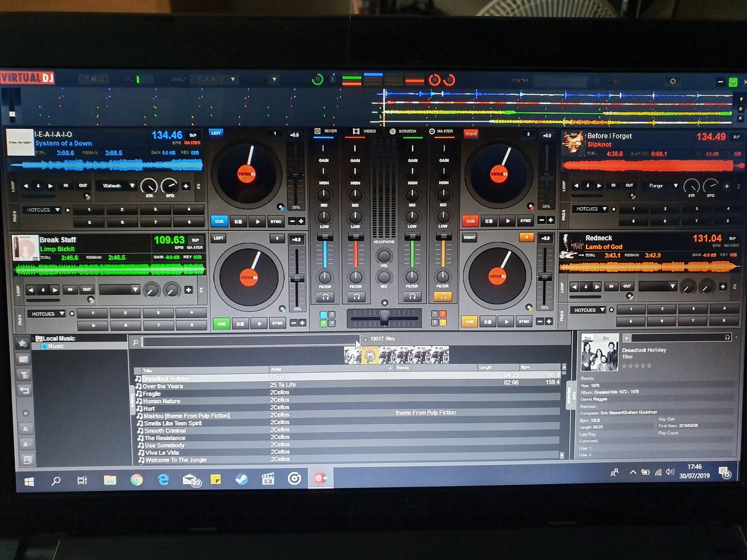The image size is (747, 560).
Task: Play the Before I Forget deck
Action: [x=507, y=220]
